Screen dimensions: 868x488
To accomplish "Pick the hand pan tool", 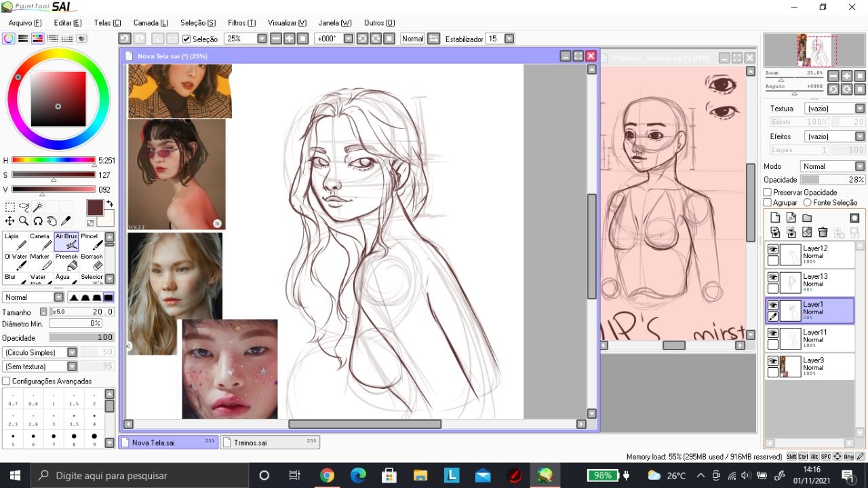I will pyautogui.click(x=52, y=221).
